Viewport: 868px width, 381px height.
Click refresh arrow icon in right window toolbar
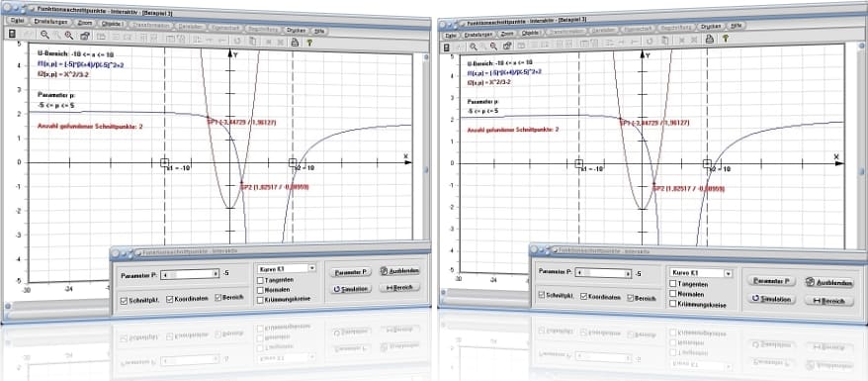[x=650, y=41]
